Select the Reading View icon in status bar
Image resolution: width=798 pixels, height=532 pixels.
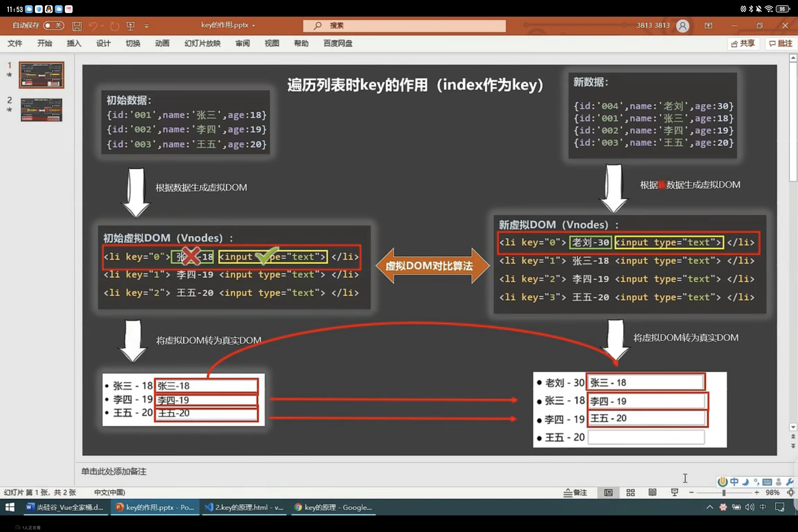coord(653,492)
